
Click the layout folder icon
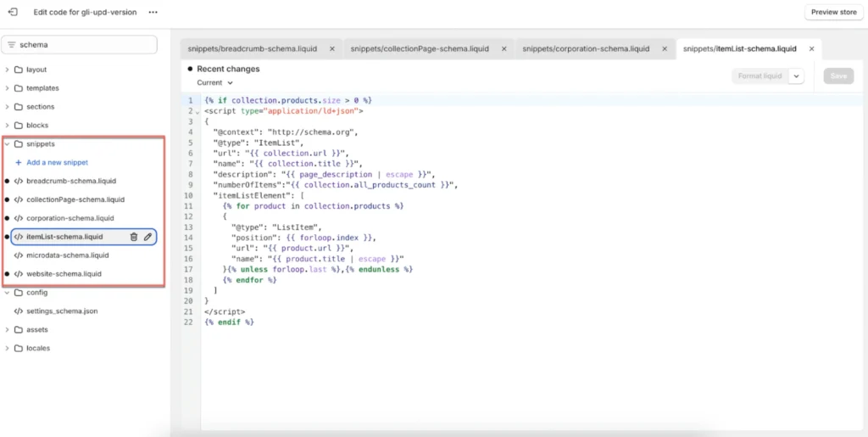point(19,70)
